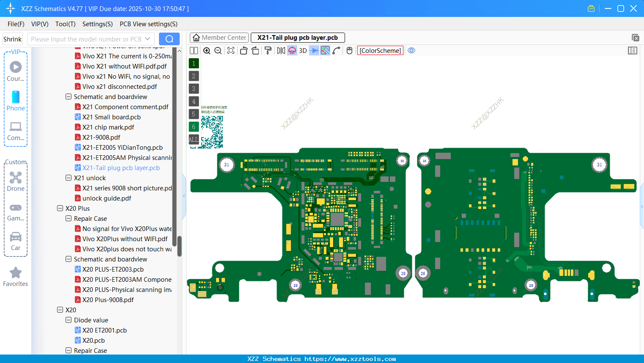Open the Tool(T) menu
644x363 pixels.
click(66, 24)
